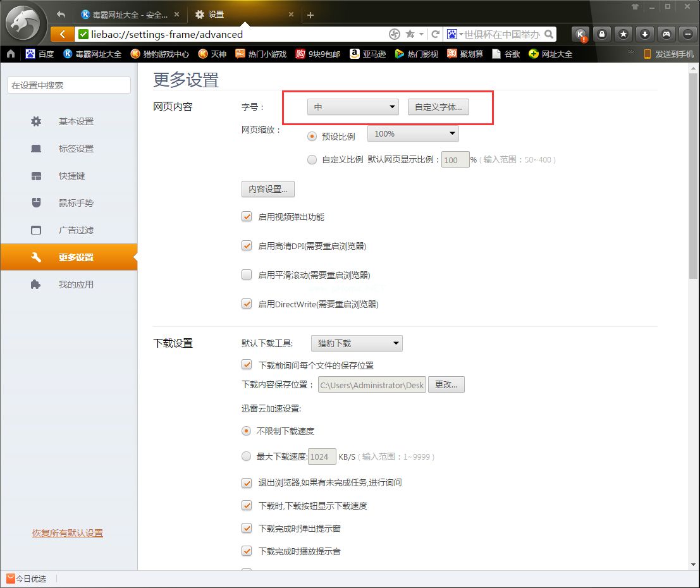Click the 在设置中搜索 search box
This screenshot has width=700, height=588.
click(68, 84)
